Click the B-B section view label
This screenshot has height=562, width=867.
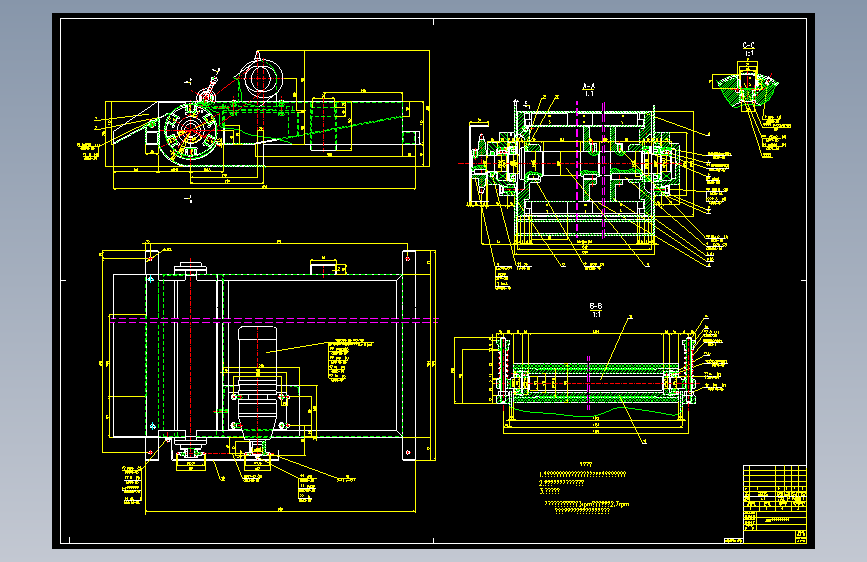pyautogui.click(x=596, y=310)
